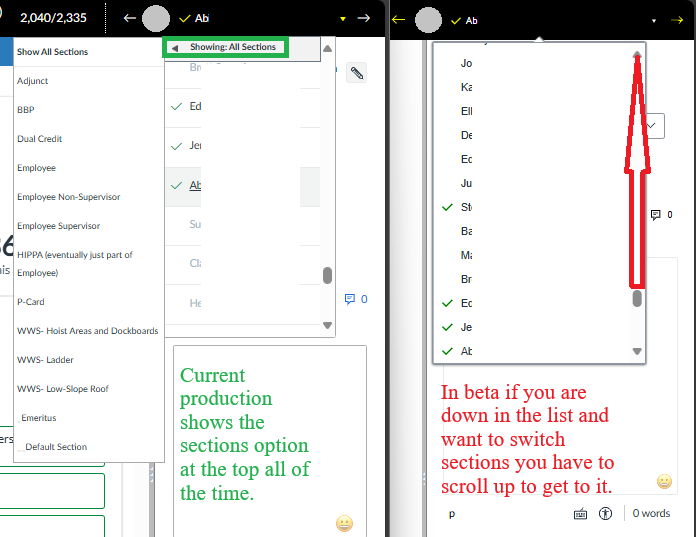Viewport: 696px width, 537px height.
Task: Click right student list scrollbar thumb
Action: pyautogui.click(x=637, y=298)
